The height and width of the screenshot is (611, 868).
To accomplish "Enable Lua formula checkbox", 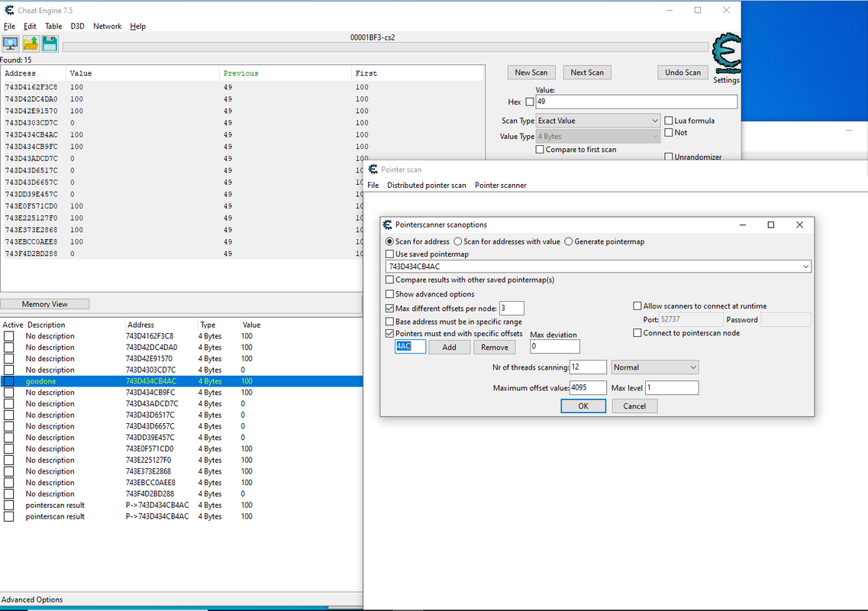I will [669, 120].
